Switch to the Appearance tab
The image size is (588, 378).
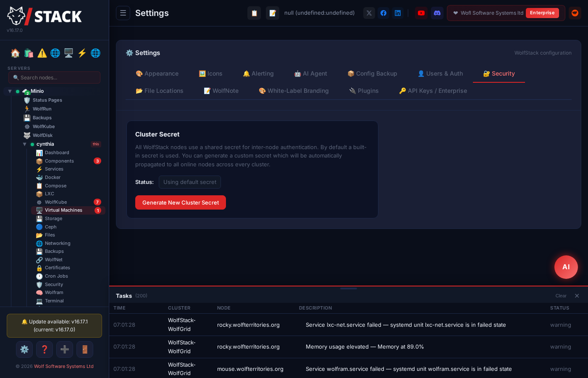(157, 73)
